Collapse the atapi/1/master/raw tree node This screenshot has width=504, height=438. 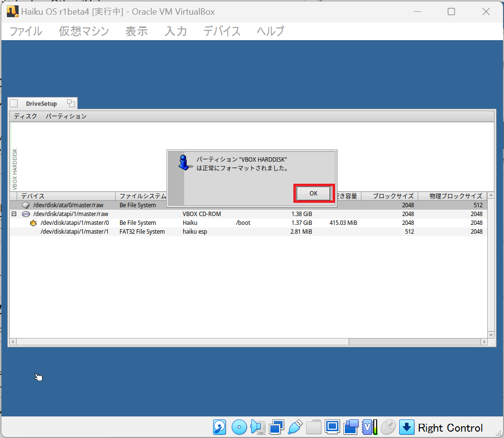pos(14,214)
